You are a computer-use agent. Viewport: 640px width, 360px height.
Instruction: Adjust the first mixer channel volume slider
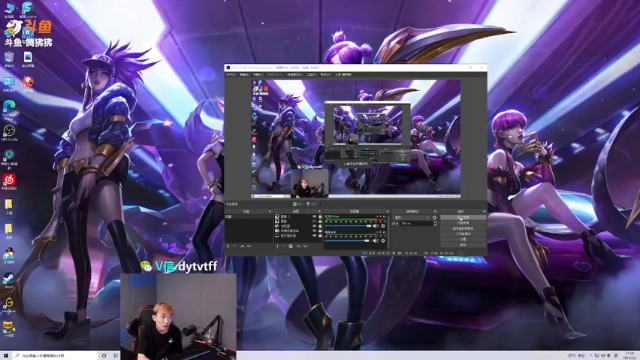(348, 226)
